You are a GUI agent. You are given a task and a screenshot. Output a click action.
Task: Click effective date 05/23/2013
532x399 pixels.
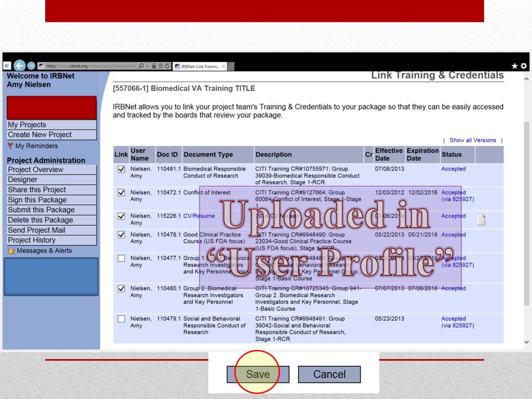(x=390, y=318)
